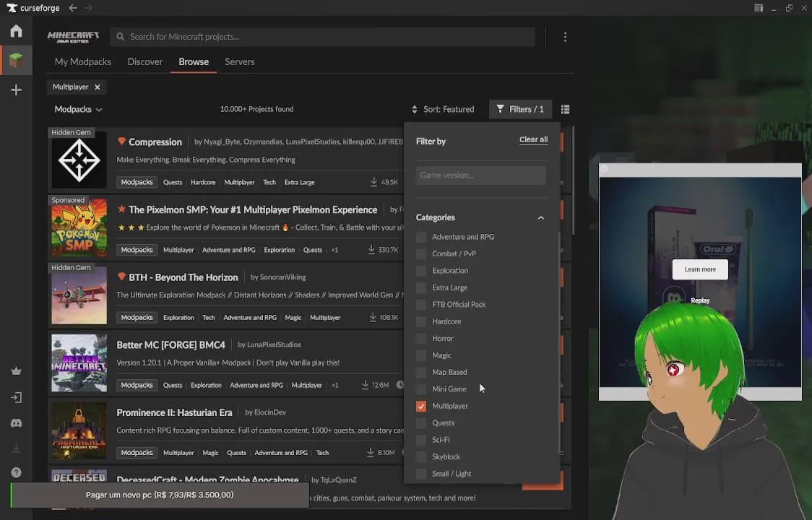Open the Discord icon in sidebar
Image resolution: width=812 pixels, height=520 pixels.
coord(16,423)
